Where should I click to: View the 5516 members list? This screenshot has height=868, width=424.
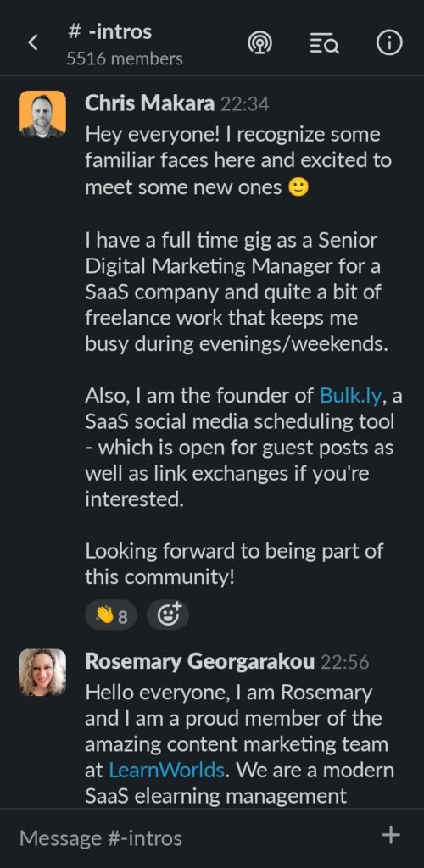coord(125,58)
